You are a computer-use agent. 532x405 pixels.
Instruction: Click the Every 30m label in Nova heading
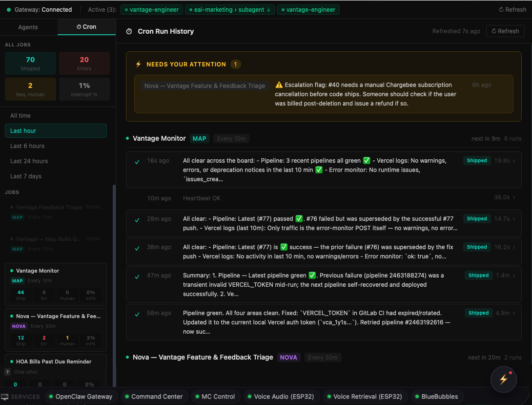pos(323,358)
